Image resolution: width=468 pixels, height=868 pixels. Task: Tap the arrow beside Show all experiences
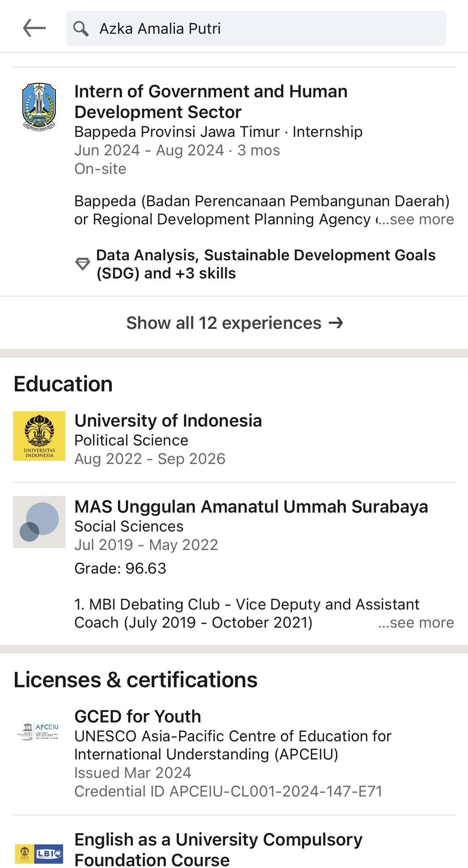pos(336,323)
